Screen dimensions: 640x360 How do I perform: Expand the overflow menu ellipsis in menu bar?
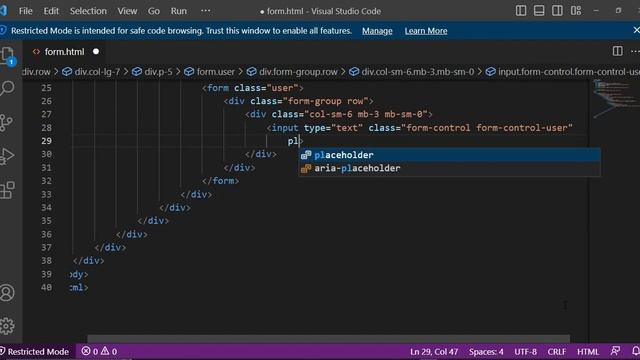point(205,11)
